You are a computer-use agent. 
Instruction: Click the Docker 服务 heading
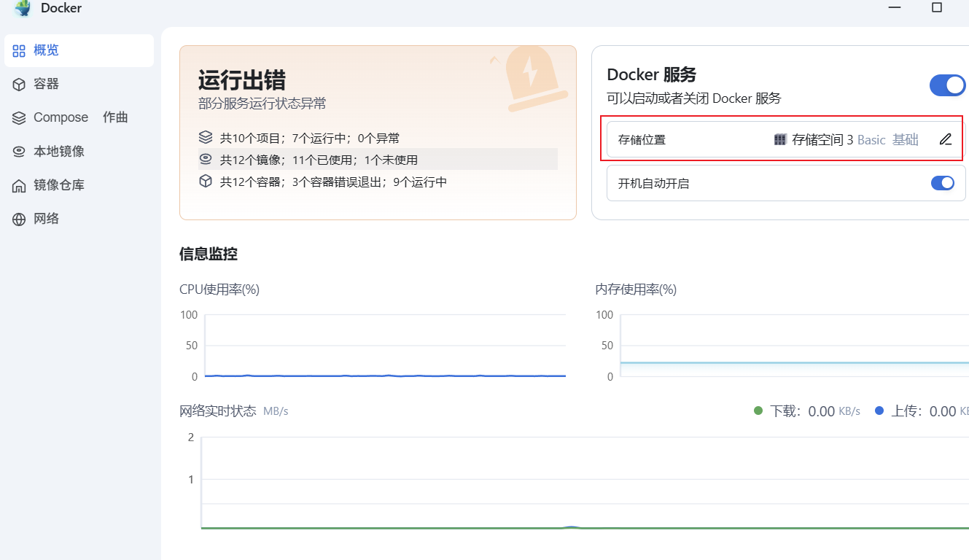pyautogui.click(x=652, y=74)
